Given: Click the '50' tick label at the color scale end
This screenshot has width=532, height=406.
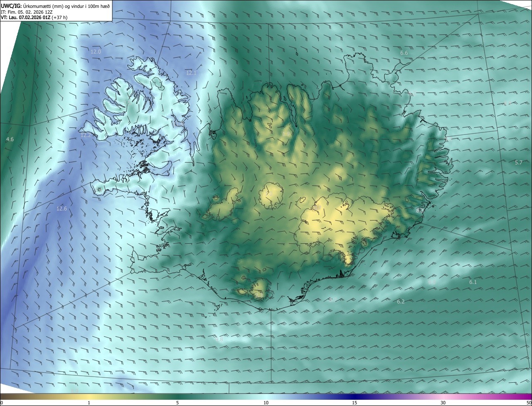Looking at the screenshot, I should pos(529,403).
